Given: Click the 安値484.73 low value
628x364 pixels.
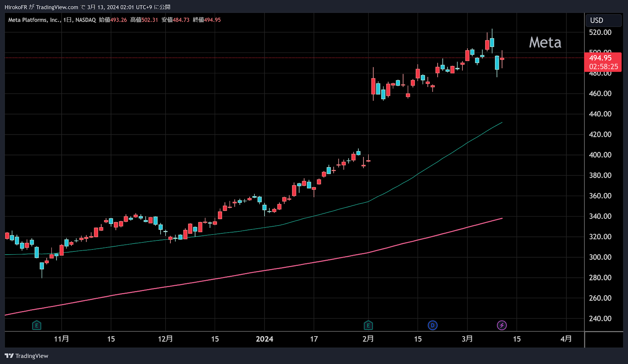Looking at the screenshot, I should [x=175, y=20].
